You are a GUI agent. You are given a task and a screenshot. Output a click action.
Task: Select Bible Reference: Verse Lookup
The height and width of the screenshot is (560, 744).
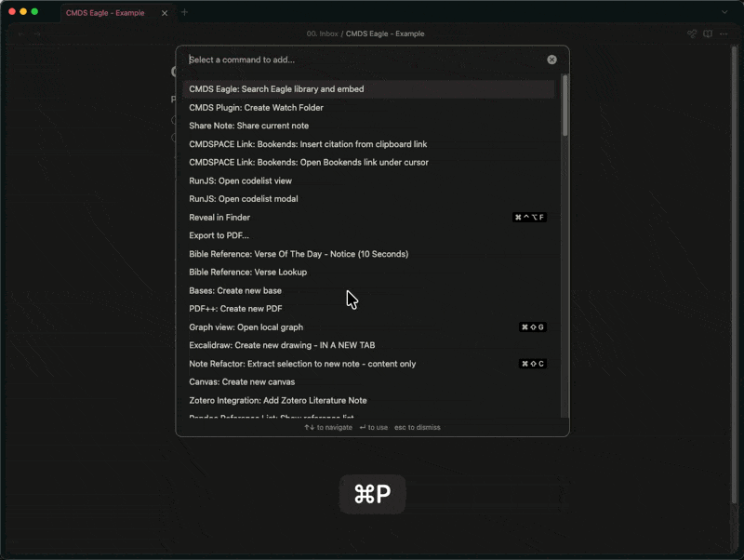(368, 272)
